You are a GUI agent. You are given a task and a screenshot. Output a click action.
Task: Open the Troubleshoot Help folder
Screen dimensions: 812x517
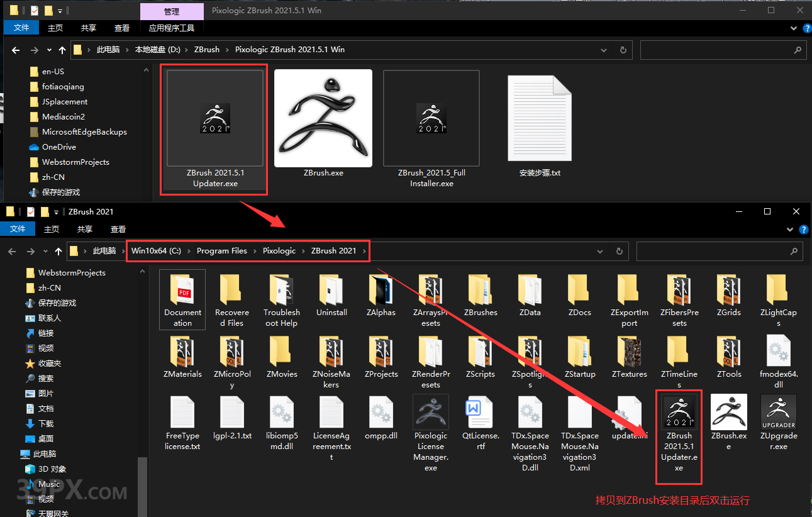(x=281, y=302)
